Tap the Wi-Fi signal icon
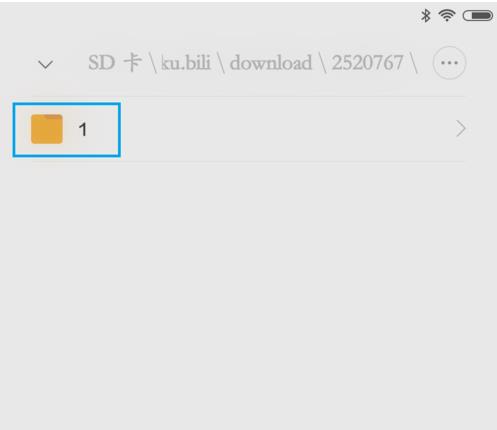The width and height of the screenshot is (497, 430). point(447,15)
